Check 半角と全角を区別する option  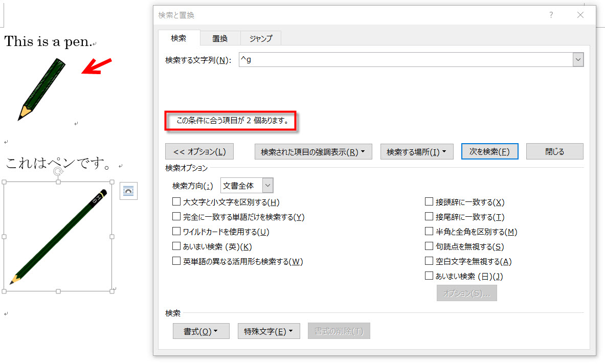429,232
